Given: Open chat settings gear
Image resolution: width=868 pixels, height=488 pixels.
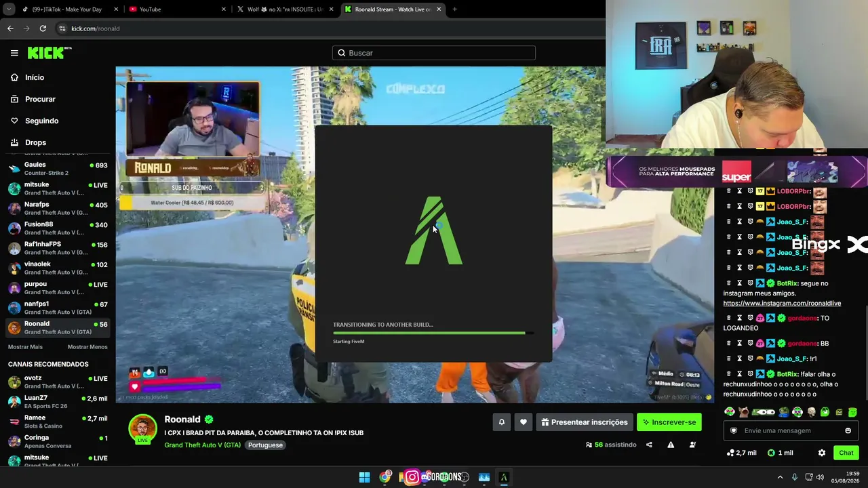Looking at the screenshot, I should (822, 453).
